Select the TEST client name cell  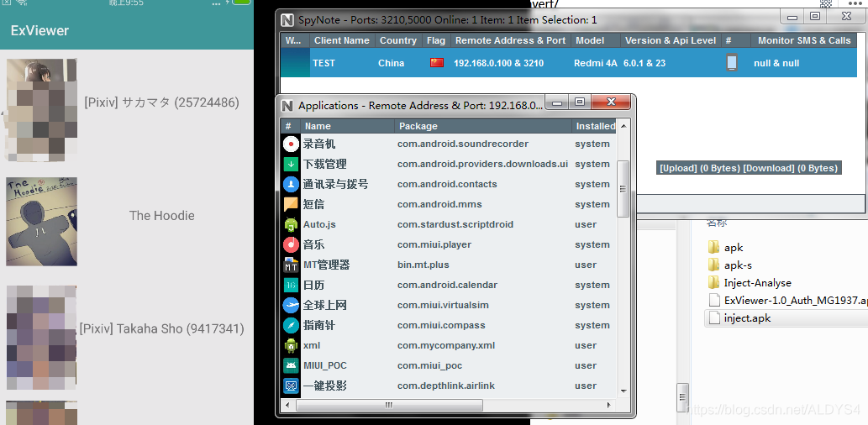(x=324, y=63)
